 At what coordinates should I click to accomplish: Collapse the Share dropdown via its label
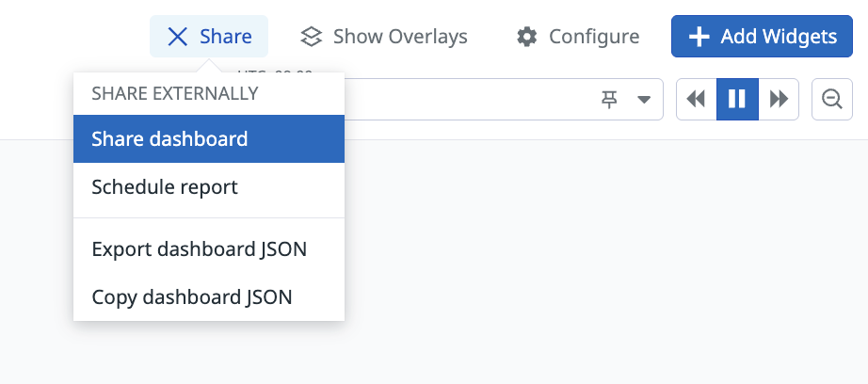226,37
